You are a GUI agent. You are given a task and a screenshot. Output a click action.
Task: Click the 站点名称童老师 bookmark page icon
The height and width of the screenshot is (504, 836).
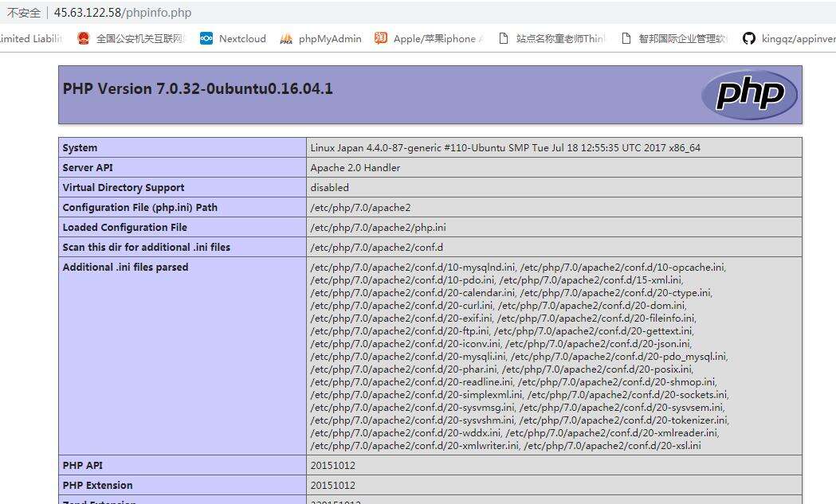(x=503, y=38)
